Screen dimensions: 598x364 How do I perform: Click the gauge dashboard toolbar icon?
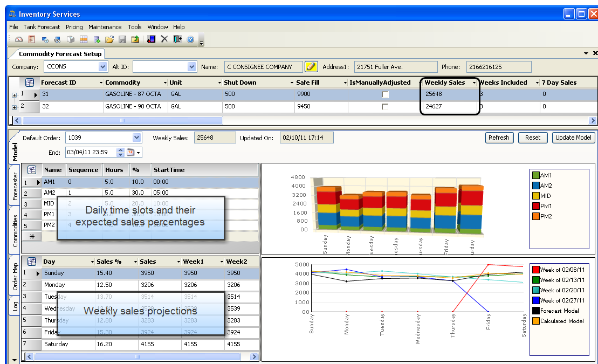pyautogui.click(x=19, y=39)
